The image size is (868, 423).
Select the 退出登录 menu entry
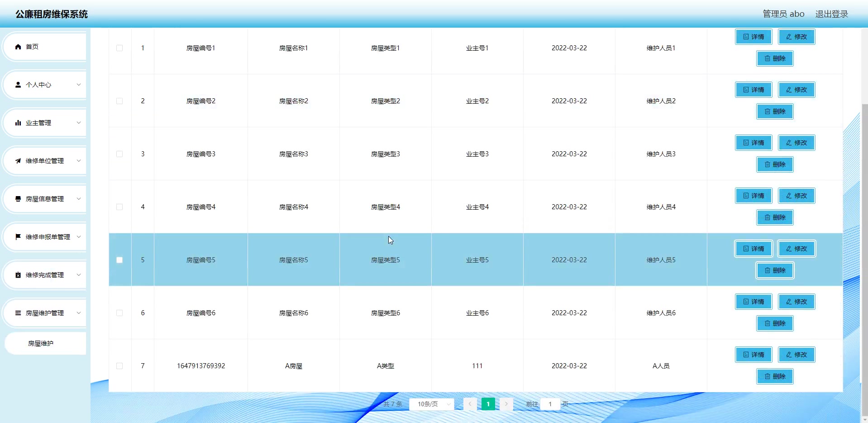[x=832, y=14]
